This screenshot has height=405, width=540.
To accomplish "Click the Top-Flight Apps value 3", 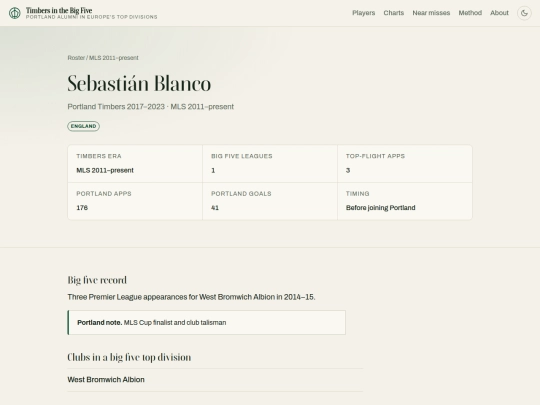I will click(x=348, y=170).
